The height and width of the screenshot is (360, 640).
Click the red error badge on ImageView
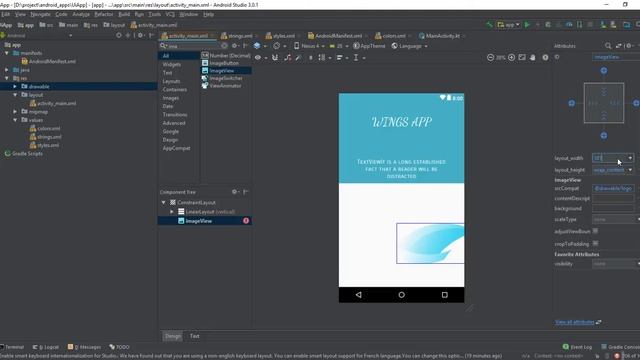pos(246,221)
